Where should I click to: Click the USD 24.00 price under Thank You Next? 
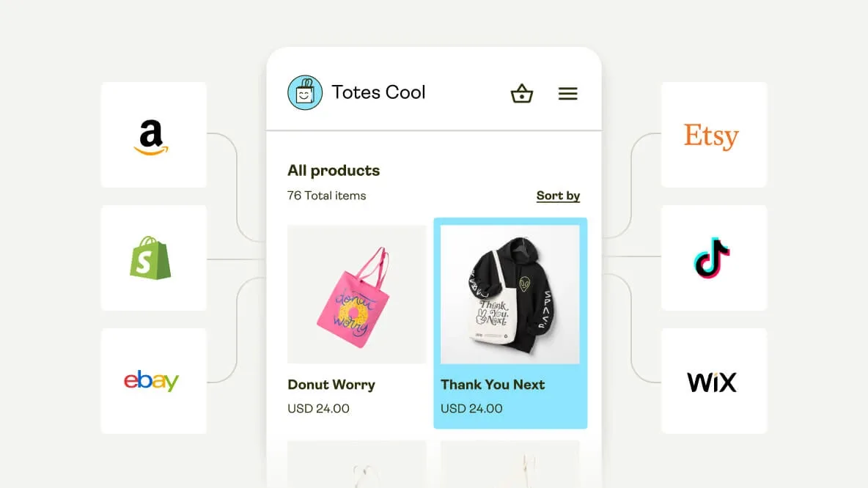(x=471, y=408)
